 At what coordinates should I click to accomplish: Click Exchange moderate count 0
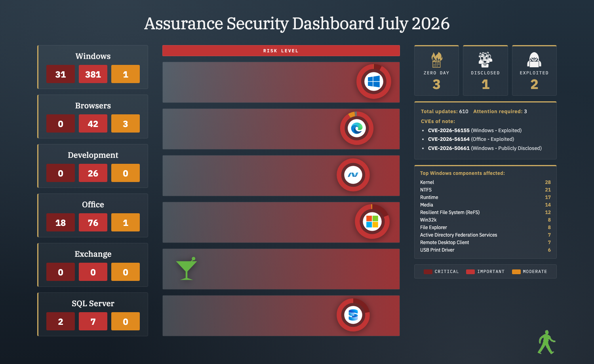click(x=126, y=272)
